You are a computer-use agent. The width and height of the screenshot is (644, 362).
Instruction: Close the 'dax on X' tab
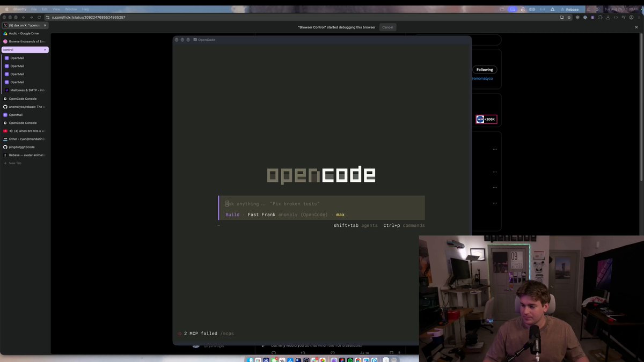click(x=45, y=25)
